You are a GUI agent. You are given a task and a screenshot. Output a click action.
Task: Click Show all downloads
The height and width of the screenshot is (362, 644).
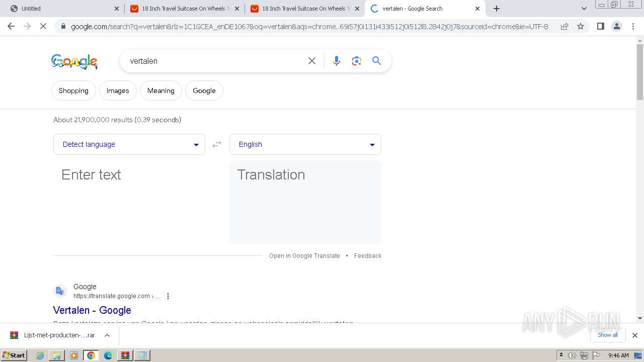pyautogui.click(x=608, y=335)
